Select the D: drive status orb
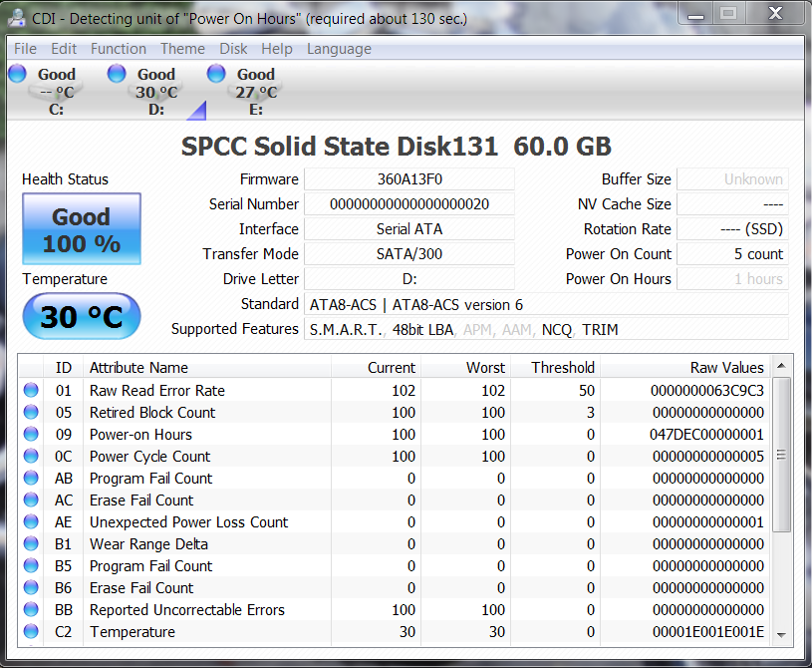This screenshot has width=812, height=668. 117,73
